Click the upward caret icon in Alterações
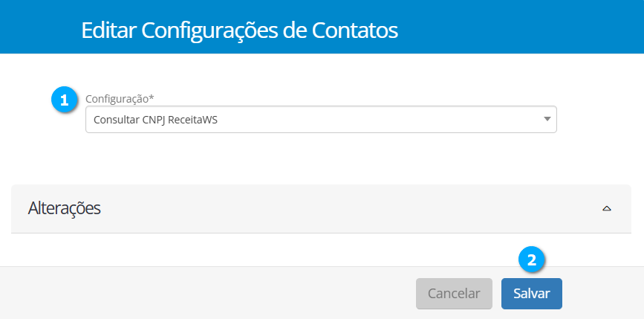This screenshot has width=644, height=319. click(606, 209)
